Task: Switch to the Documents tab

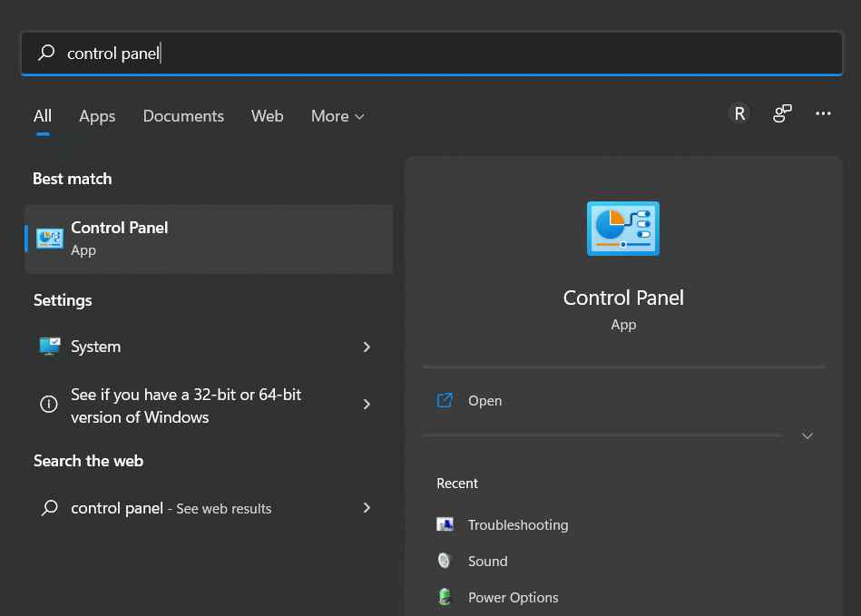Action: click(x=183, y=116)
